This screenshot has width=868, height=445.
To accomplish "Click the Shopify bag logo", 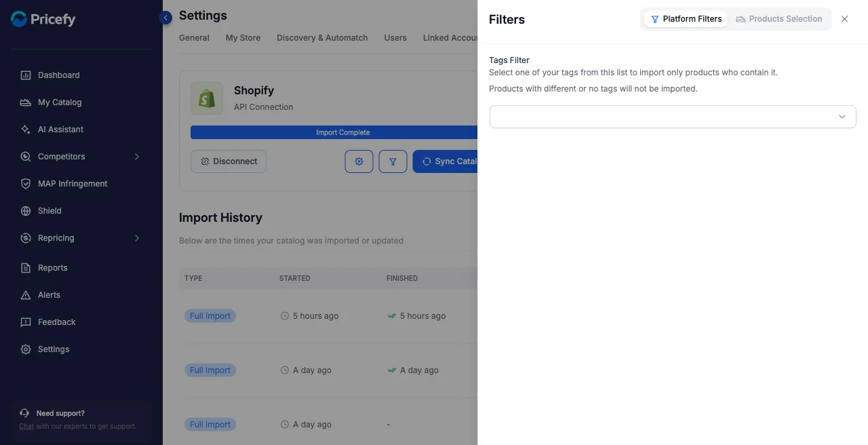I will point(207,98).
